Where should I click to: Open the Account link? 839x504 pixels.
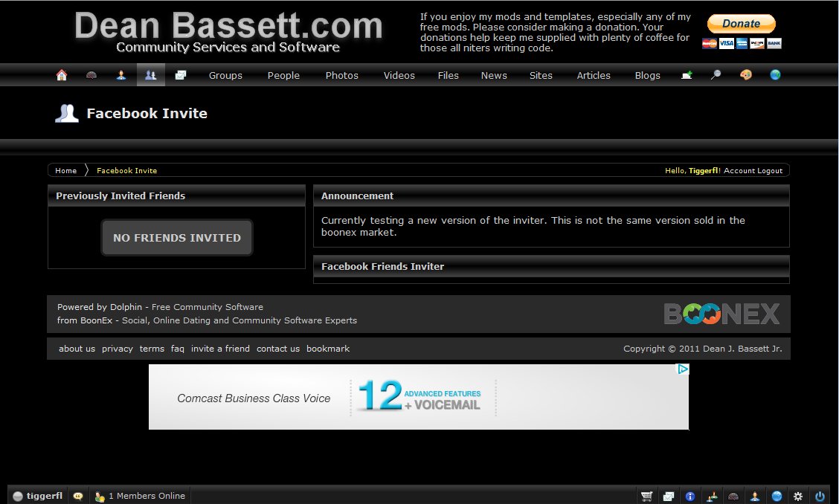(x=739, y=171)
